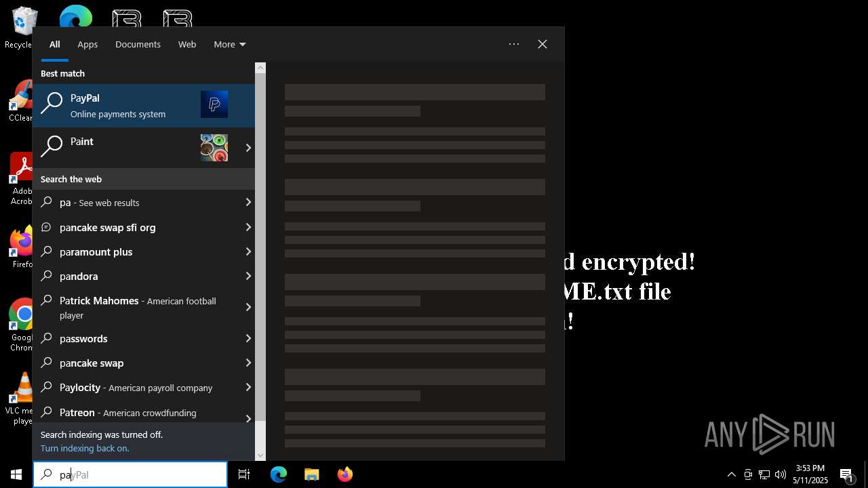This screenshot has height=488, width=868.
Task: Switch to the Web search tab
Action: (187, 44)
